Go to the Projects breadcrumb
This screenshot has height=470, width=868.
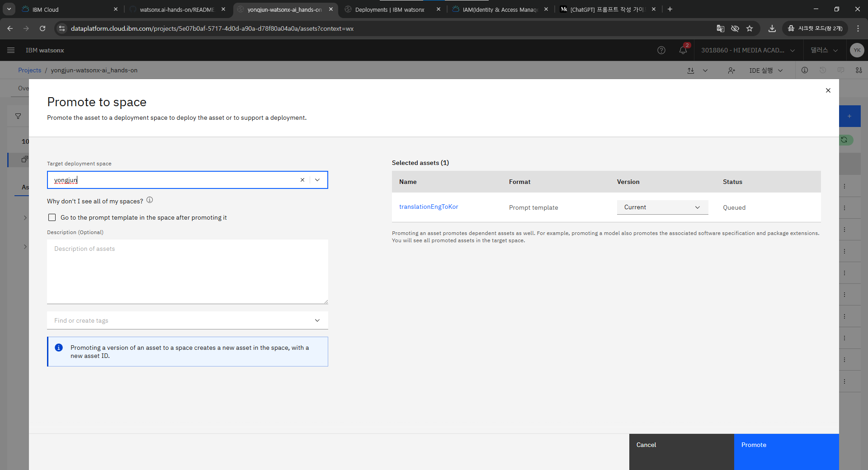coord(29,70)
